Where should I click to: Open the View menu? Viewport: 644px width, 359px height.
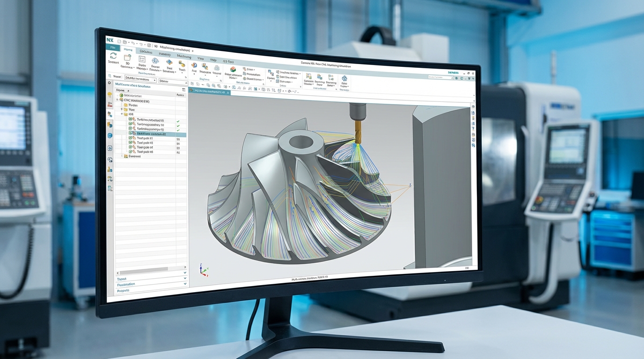201,58
